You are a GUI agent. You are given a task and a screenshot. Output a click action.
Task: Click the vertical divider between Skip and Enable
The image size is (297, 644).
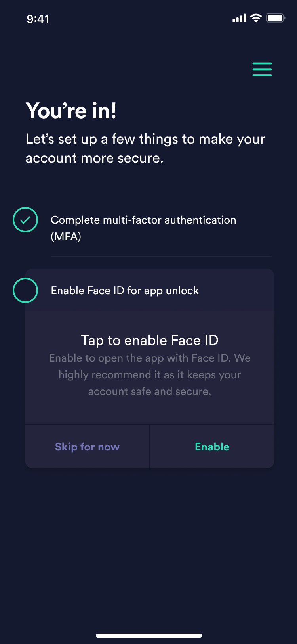pos(150,447)
